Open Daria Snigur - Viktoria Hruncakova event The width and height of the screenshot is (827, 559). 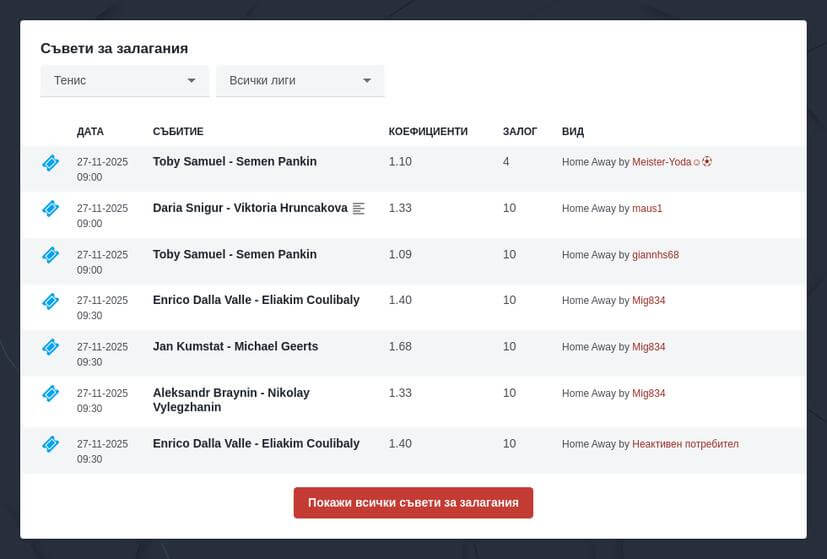[x=249, y=208]
